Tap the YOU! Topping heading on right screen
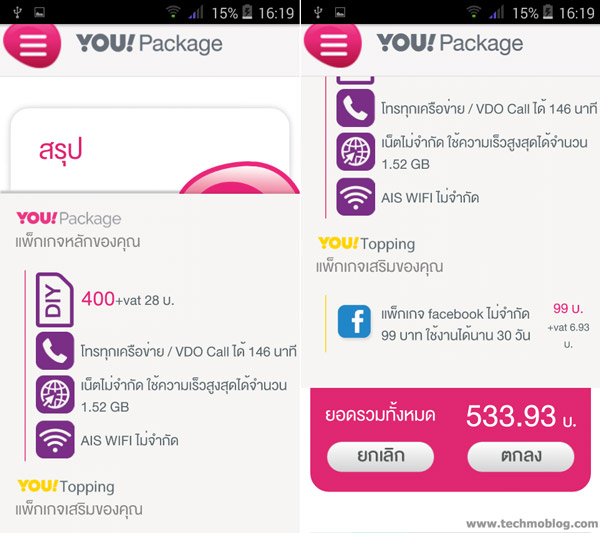The width and height of the screenshot is (600, 533). (366, 243)
